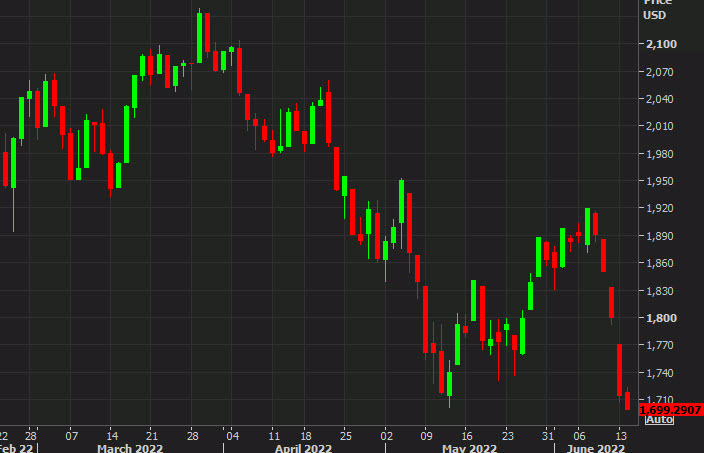Click the 14 date label in March

click(x=112, y=436)
